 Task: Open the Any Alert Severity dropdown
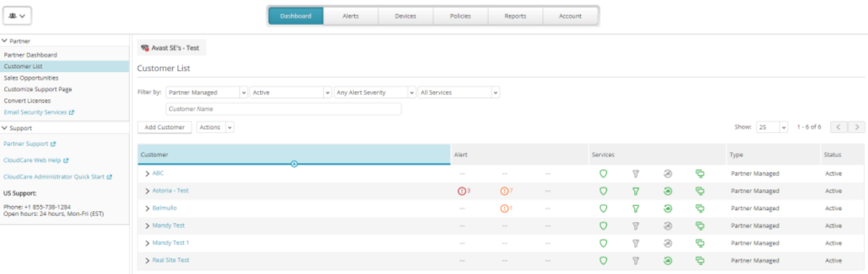pyautogui.click(x=375, y=92)
